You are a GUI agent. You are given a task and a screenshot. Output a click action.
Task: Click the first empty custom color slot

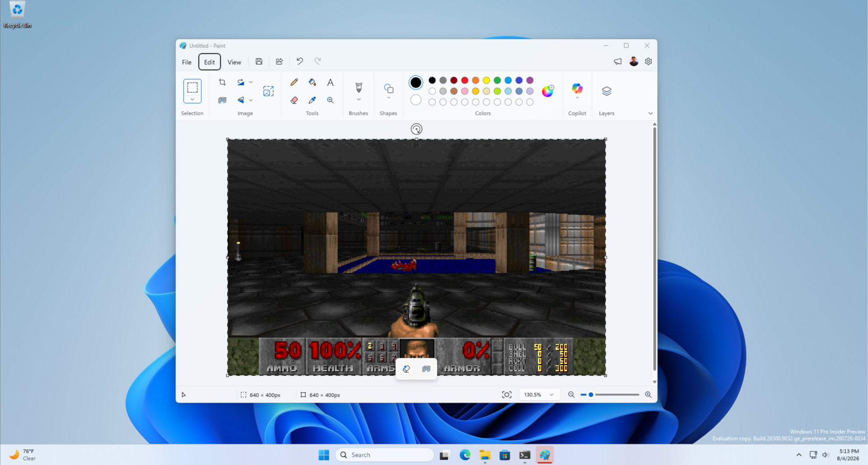coord(432,102)
